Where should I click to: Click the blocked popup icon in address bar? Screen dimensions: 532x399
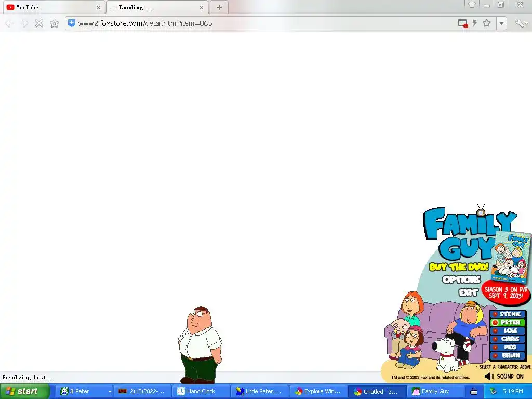463,23
